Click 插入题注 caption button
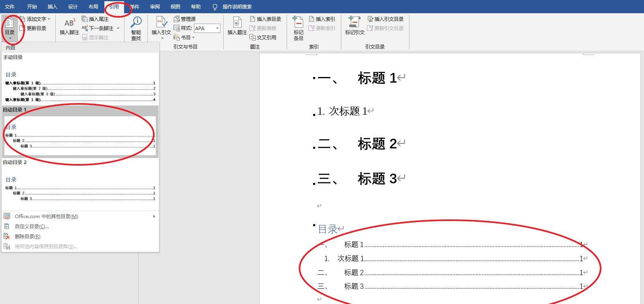The height and width of the screenshot is (304, 644). point(237,26)
